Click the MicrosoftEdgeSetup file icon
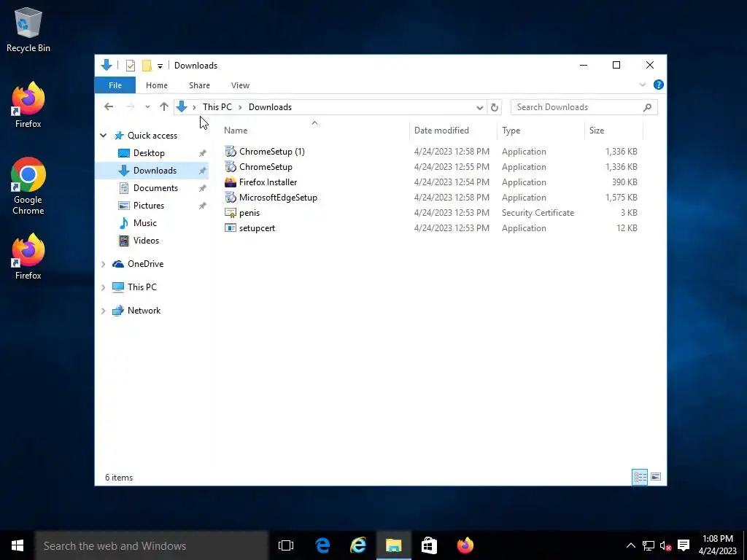The width and height of the screenshot is (747, 560). pyautogui.click(x=230, y=197)
